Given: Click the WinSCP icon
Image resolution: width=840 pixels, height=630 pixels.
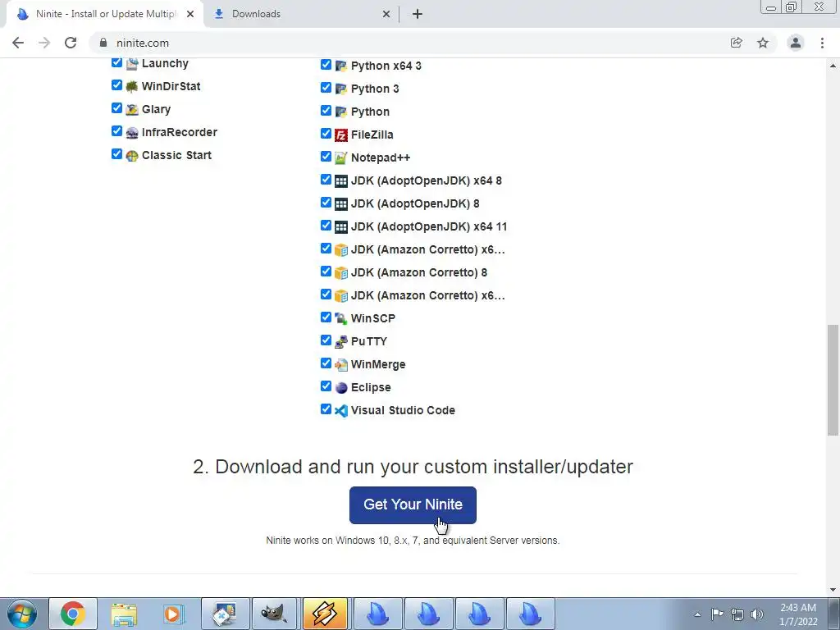Looking at the screenshot, I should point(341,319).
